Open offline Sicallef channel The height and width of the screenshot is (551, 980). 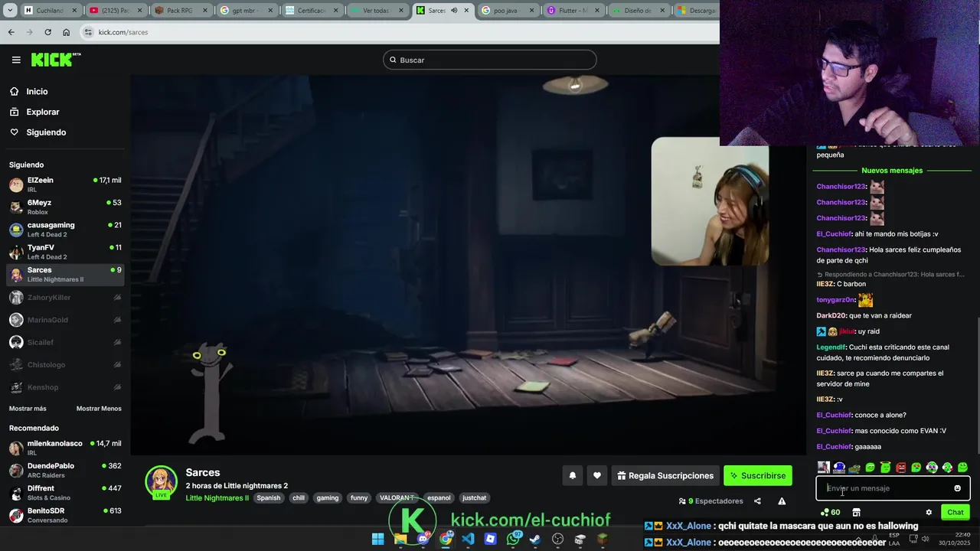coord(65,342)
